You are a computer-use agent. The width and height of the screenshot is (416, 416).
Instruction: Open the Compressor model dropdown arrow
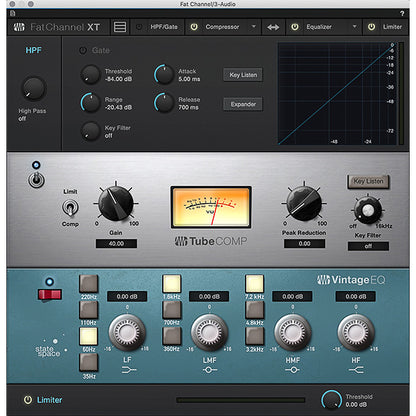pos(254,26)
